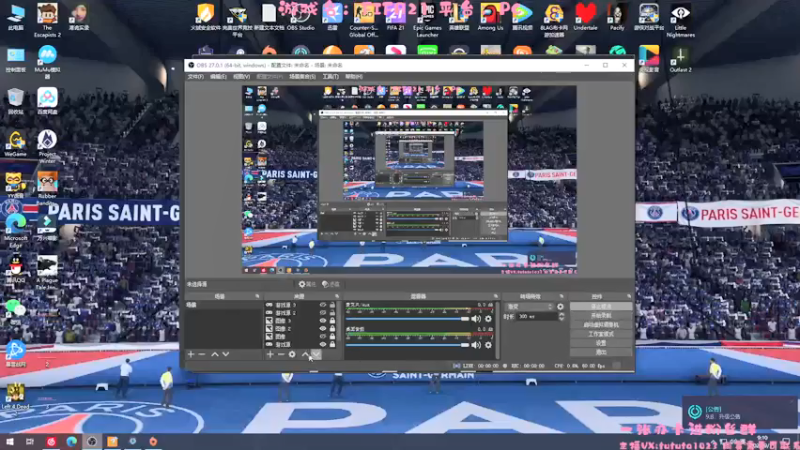800x450 pixels.
Task: Toggle visibility of source 图像
Action: [x=322, y=337]
